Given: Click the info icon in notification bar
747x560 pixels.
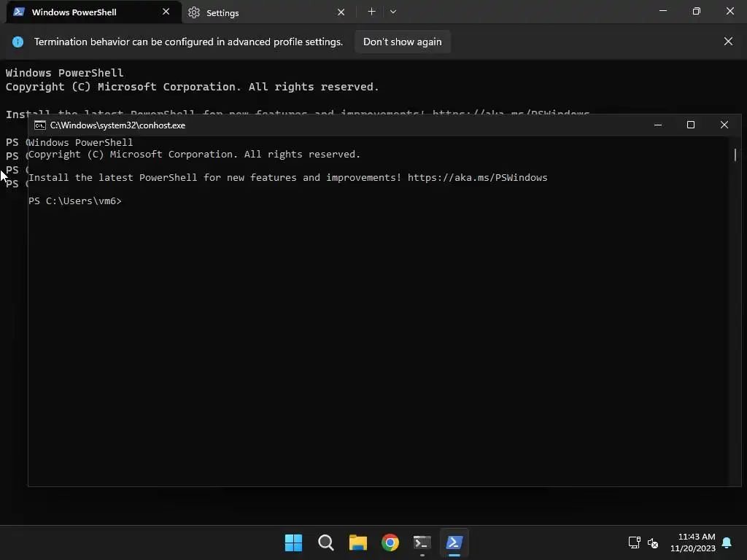Looking at the screenshot, I should (18, 42).
